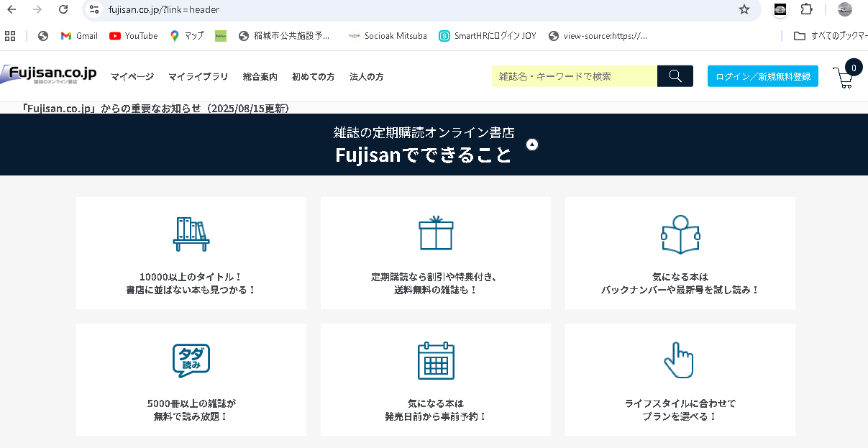Viewport: 868px width, 448px height.
Task: Open the Gmail bookmark
Action: pyautogui.click(x=79, y=36)
